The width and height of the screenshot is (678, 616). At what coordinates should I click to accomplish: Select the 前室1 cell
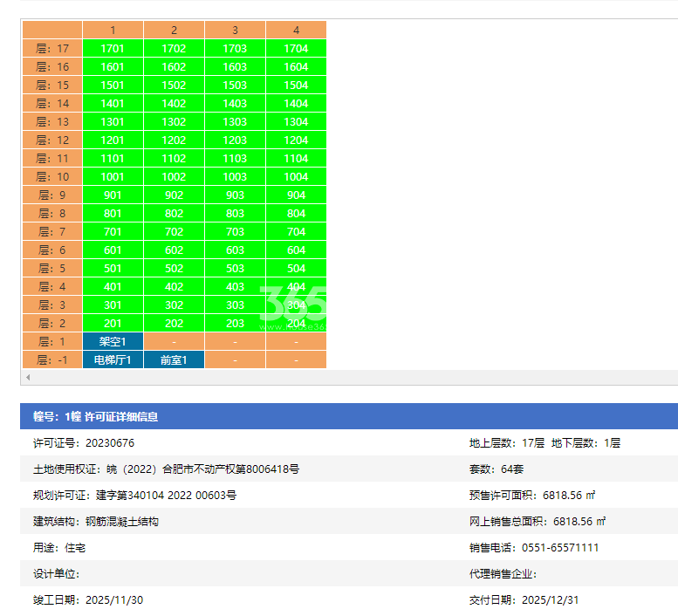tap(174, 359)
